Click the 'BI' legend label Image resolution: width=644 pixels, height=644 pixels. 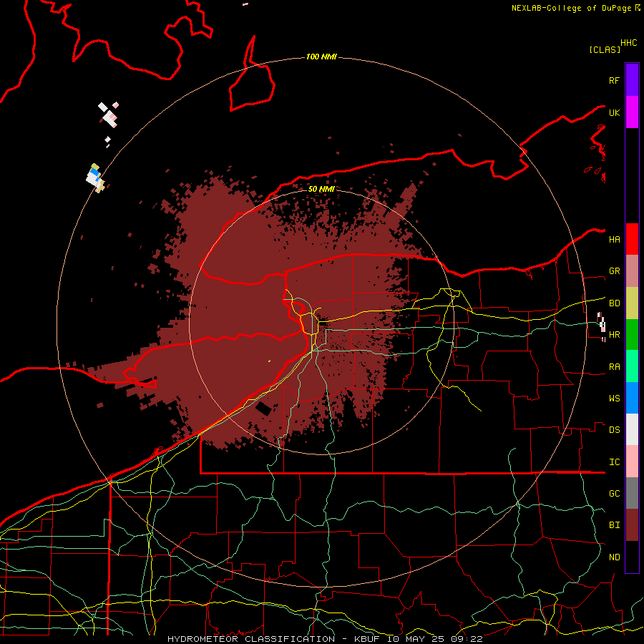click(x=614, y=525)
